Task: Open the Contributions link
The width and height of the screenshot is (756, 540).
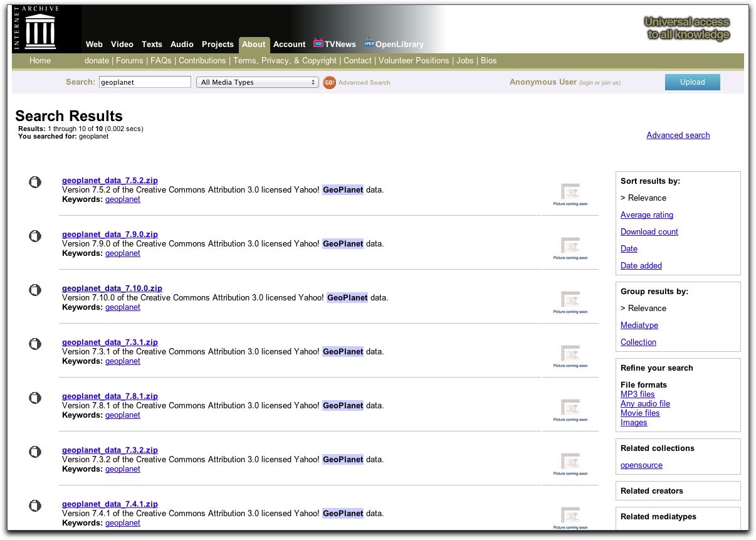Action: click(x=202, y=61)
